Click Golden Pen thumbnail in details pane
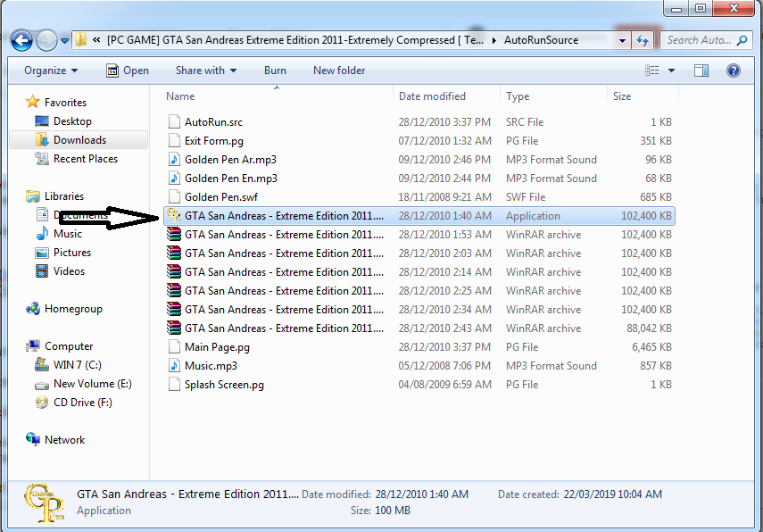Viewport: 763px width, 532px height. [44, 503]
